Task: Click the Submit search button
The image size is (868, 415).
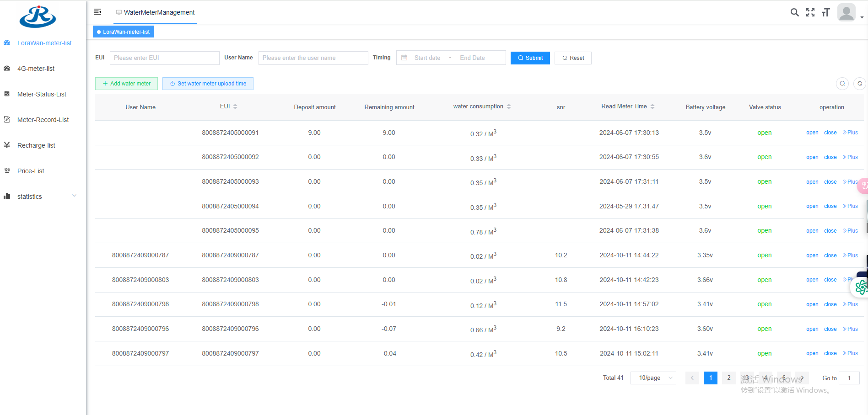Action: (x=530, y=58)
